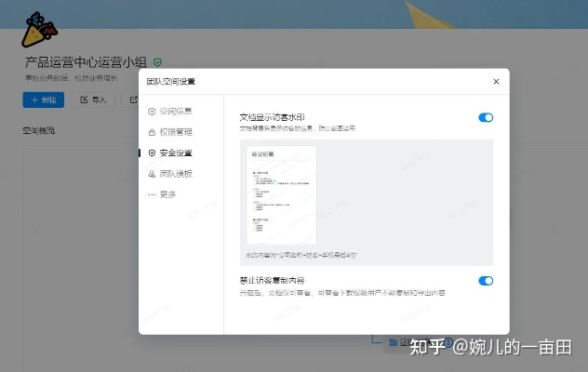
Task: Click the green verified shield badge
Action: (157, 61)
